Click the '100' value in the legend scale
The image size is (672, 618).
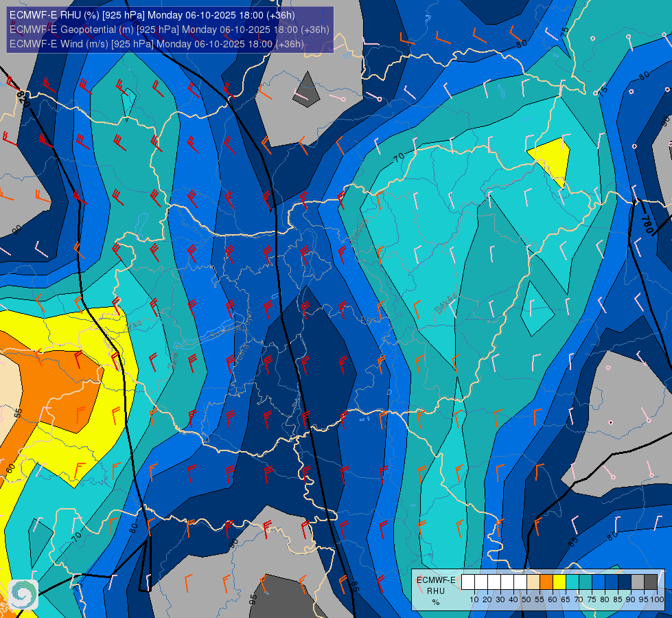pos(657,599)
